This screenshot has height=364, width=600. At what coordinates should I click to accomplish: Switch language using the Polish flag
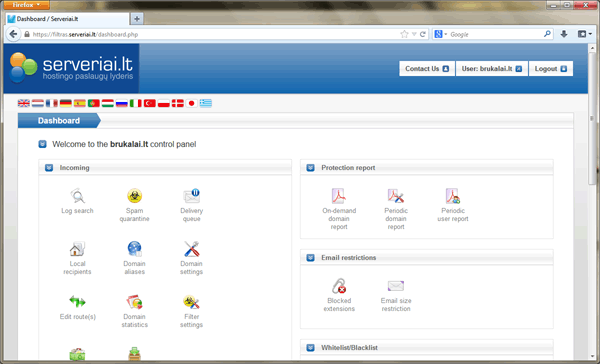click(x=163, y=103)
